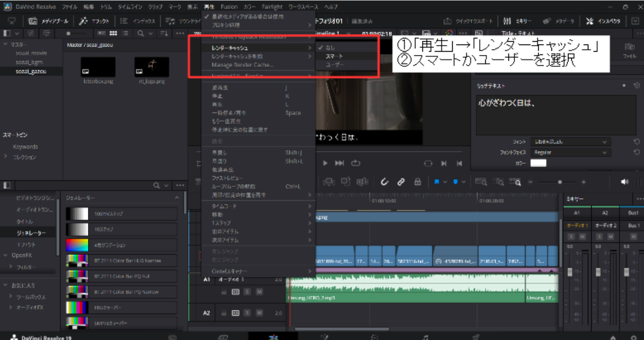Expand the フィルター node under OpenFX
The image size is (644, 340).
11,267
